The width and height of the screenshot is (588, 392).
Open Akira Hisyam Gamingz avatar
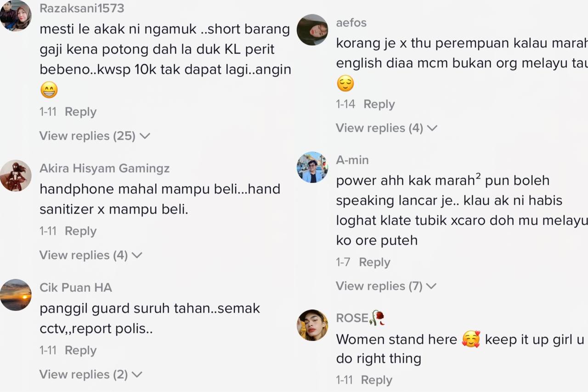(x=16, y=176)
